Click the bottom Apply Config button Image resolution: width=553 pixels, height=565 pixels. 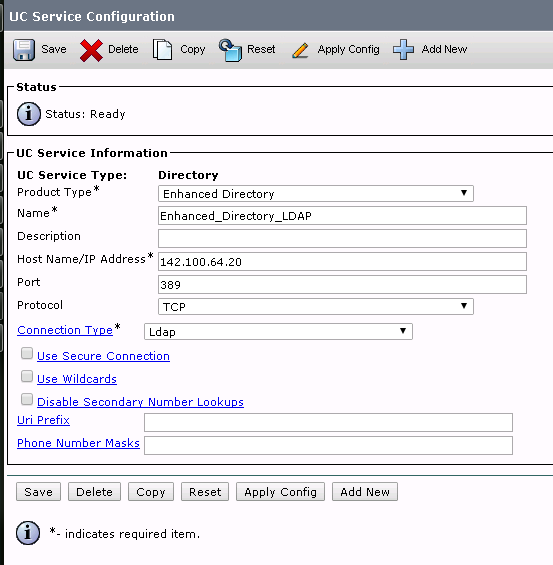pyautogui.click(x=280, y=492)
